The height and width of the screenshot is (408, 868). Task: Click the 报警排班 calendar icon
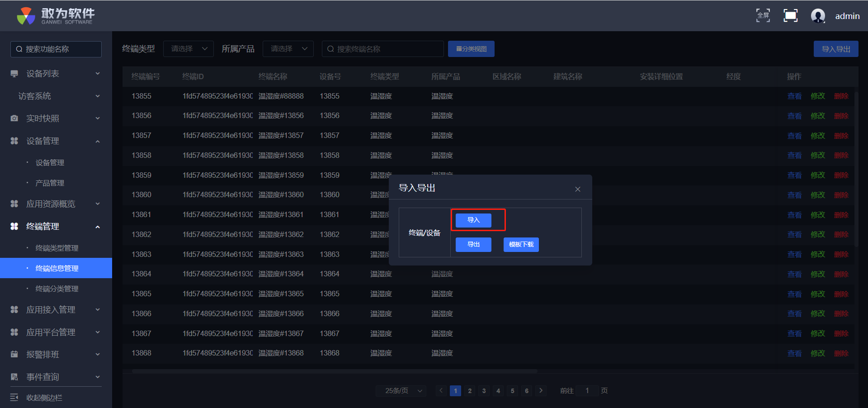[x=14, y=355]
